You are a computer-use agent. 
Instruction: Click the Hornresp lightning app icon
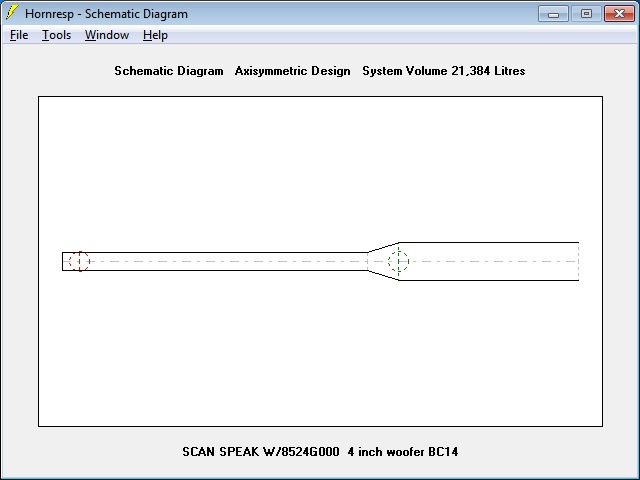tap(12, 12)
